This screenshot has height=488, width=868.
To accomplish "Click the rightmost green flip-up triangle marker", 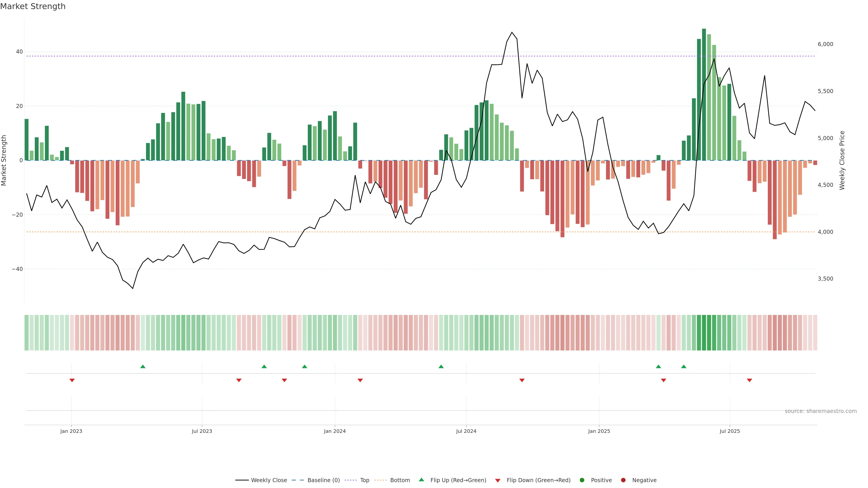I will click(684, 366).
